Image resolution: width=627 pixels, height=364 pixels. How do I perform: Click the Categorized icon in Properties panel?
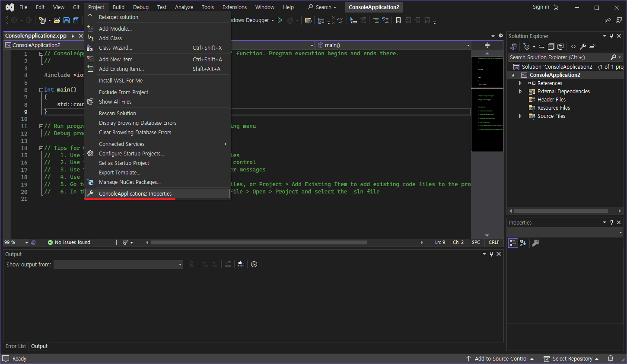[513, 243]
